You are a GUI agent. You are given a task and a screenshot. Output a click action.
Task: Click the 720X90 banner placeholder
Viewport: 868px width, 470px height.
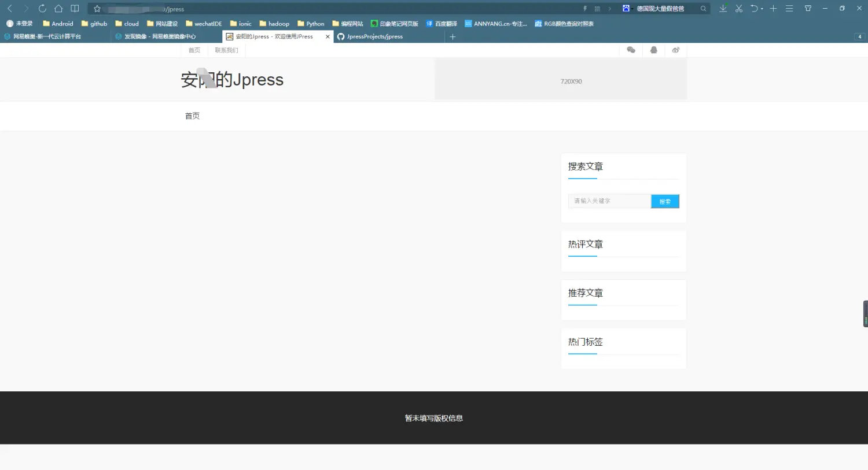tap(561, 79)
